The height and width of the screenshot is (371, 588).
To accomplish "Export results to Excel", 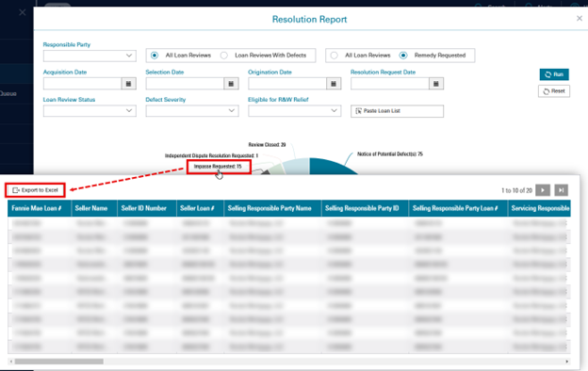I will click(x=35, y=190).
